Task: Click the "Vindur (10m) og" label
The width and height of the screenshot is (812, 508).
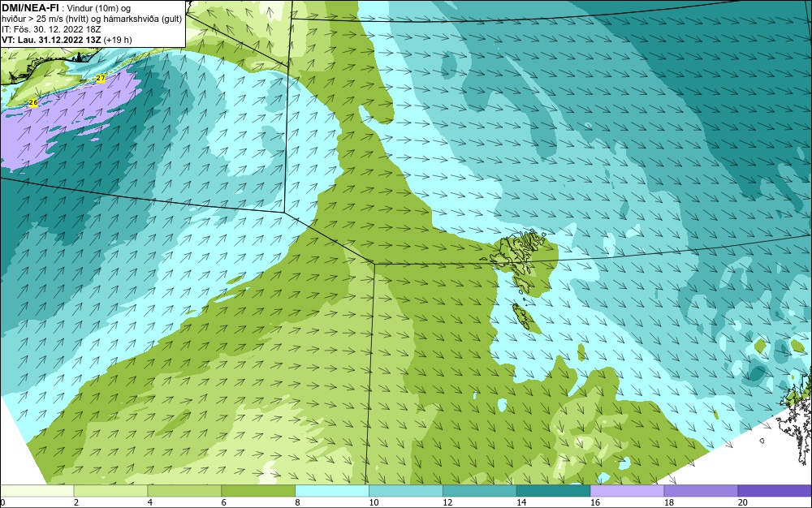Action: click(x=99, y=8)
